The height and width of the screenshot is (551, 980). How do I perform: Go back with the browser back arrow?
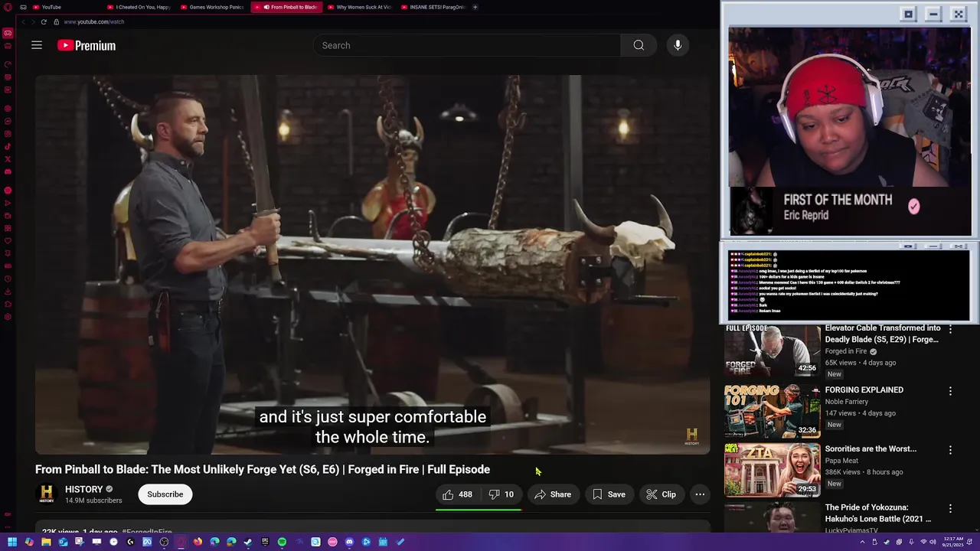click(x=22, y=21)
